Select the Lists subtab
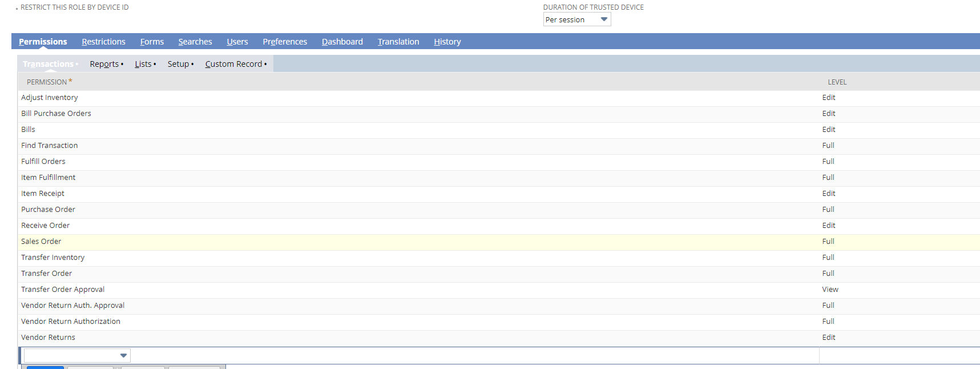 (x=145, y=64)
